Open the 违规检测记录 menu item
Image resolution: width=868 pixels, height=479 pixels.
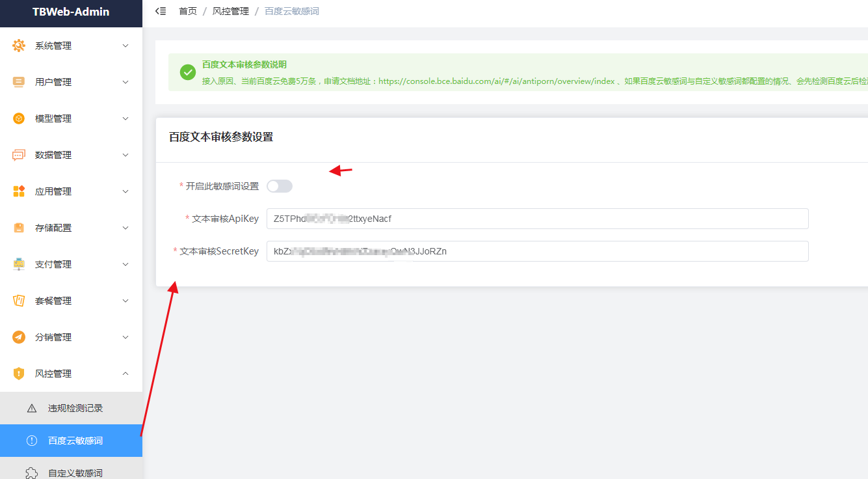coord(71,408)
